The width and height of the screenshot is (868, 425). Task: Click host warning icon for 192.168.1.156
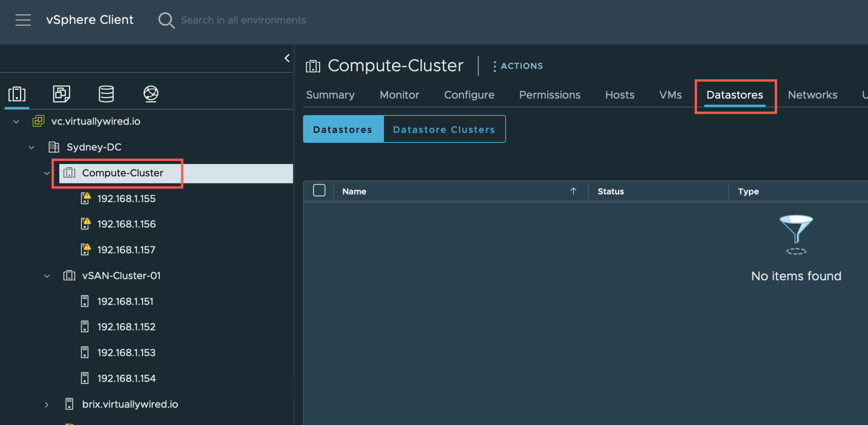pyautogui.click(x=86, y=224)
